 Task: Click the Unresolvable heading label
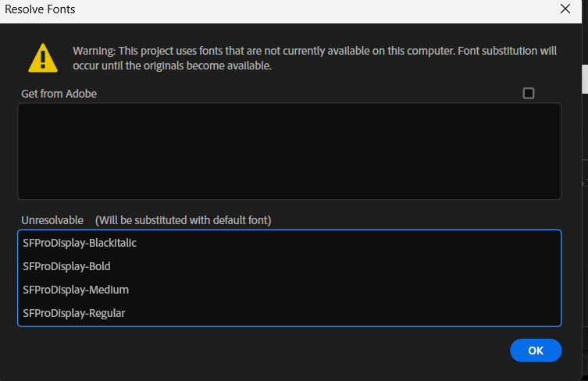(52, 219)
